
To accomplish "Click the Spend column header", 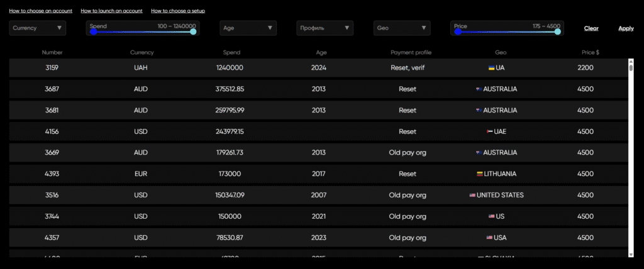I will click(231, 52).
